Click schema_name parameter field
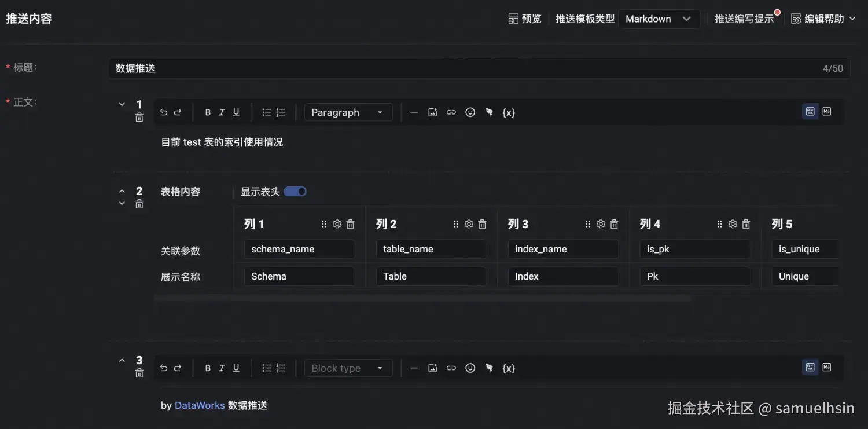Viewport: 868px width, 429px height. (x=300, y=250)
